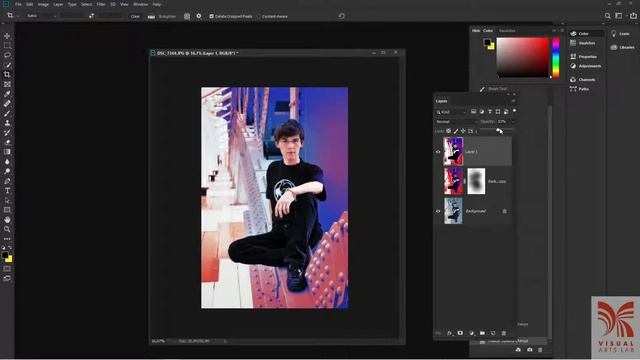Open the Kind filter dropdown in Layers
Screen dimensions: 640x360
click(x=451, y=112)
